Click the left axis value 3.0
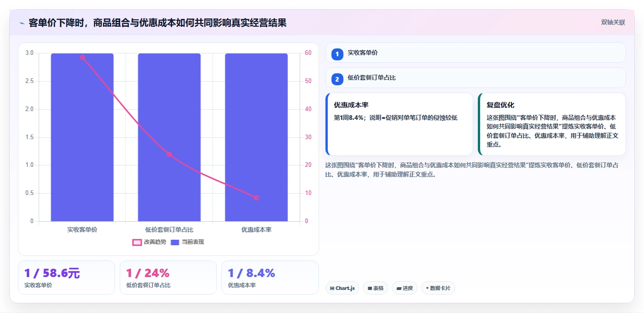 click(29, 53)
